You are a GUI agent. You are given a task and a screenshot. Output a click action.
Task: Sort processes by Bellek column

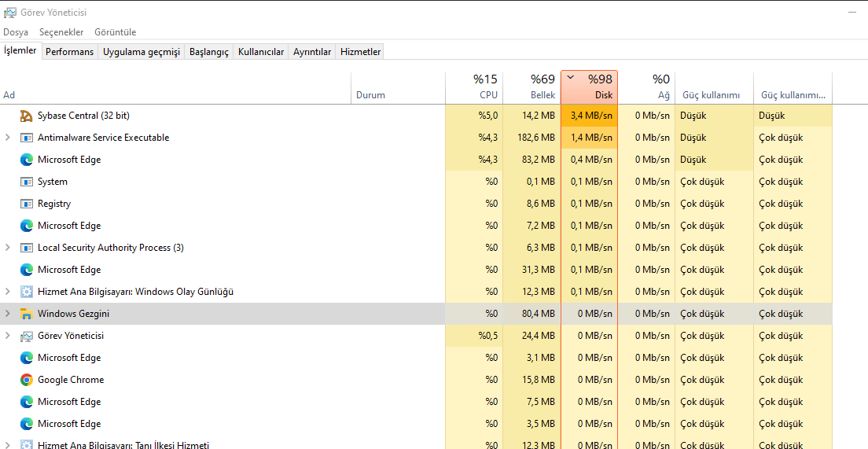click(x=532, y=87)
